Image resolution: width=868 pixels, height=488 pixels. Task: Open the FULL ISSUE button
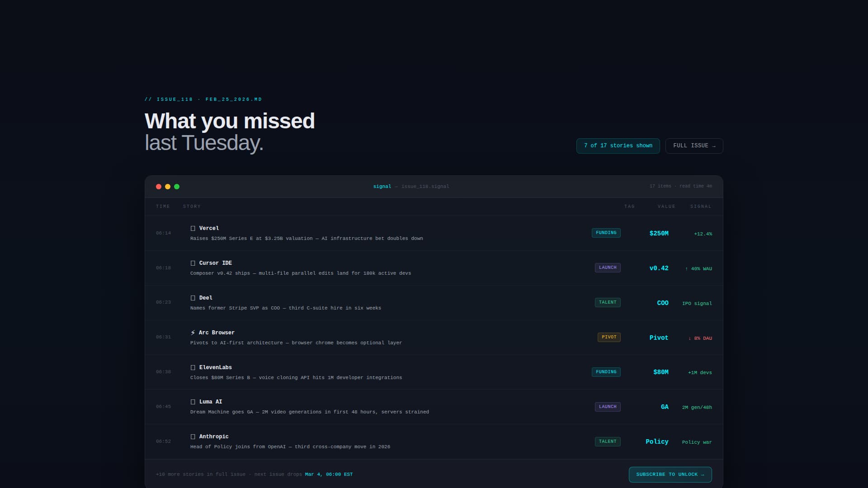tap(694, 146)
